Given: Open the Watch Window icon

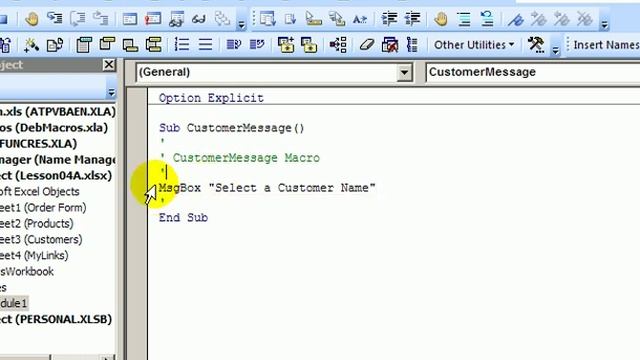Looking at the screenshot, I should click(176, 19).
